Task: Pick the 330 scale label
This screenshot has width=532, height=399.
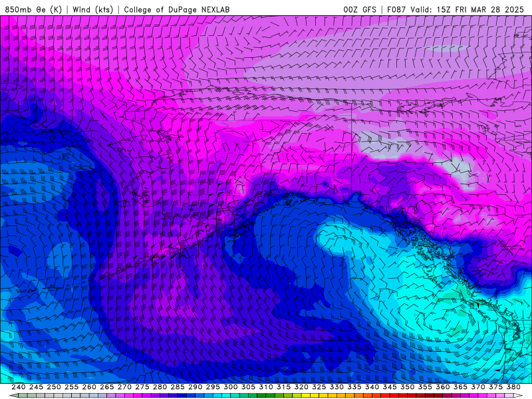Action: pos(336,387)
